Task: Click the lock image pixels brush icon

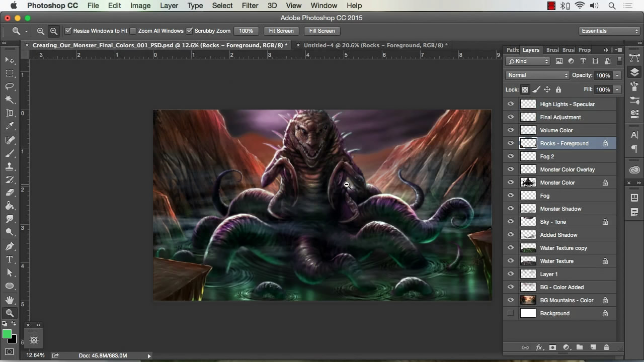Action: (536, 89)
